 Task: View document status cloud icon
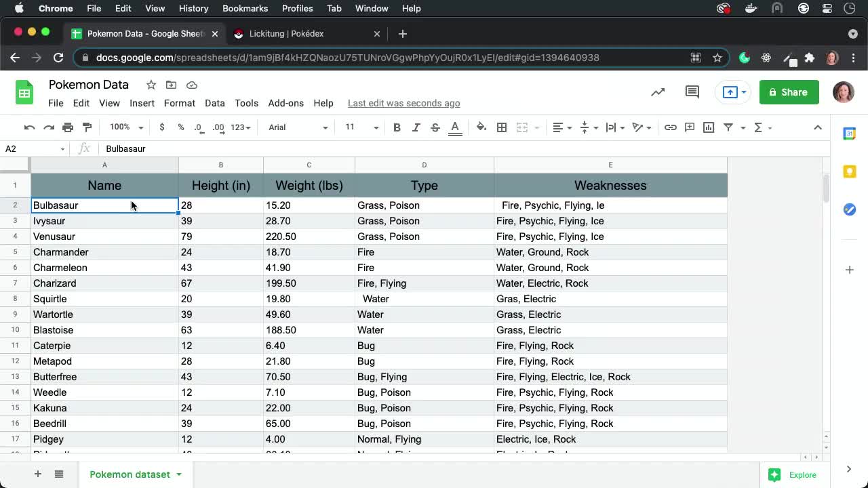click(x=192, y=85)
